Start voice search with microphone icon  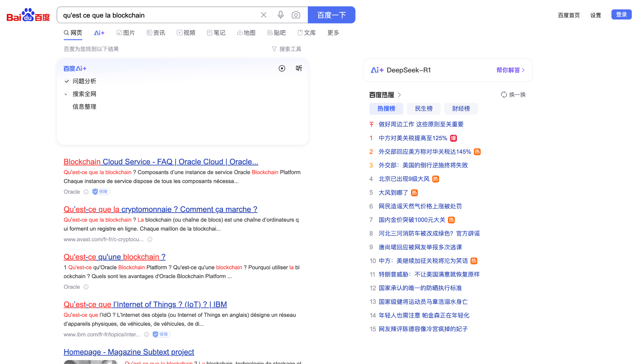(281, 15)
